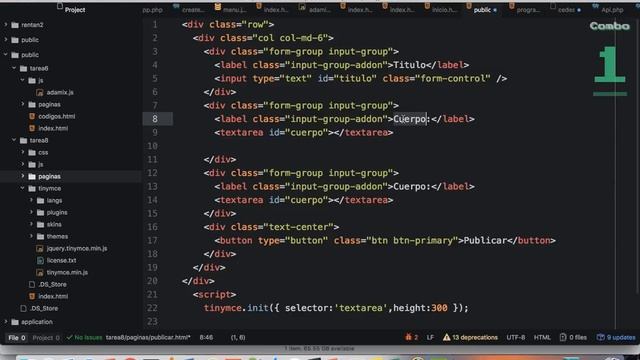The image size is (640, 360).
Task: Change the HTML grammar selector
Action: click(x=542, y=337)
